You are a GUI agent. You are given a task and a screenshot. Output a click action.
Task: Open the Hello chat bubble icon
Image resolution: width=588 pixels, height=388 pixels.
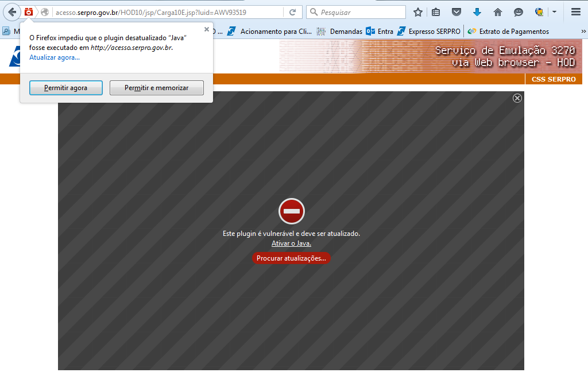(x=519, y=13)
